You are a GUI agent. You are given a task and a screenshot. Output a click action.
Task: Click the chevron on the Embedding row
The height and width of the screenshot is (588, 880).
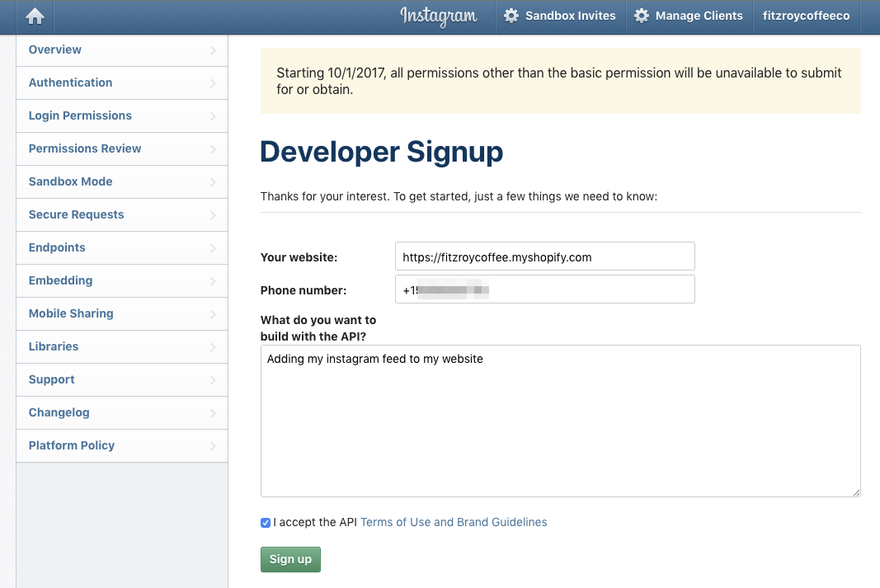coord(213,281)
